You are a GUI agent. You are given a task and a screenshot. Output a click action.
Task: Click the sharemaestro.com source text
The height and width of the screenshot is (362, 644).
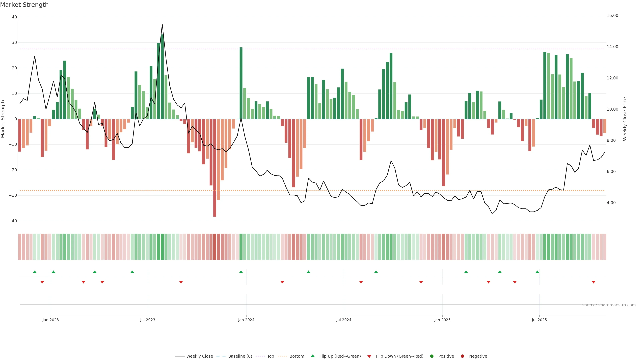pyautogui.click(x=609, y=305)
